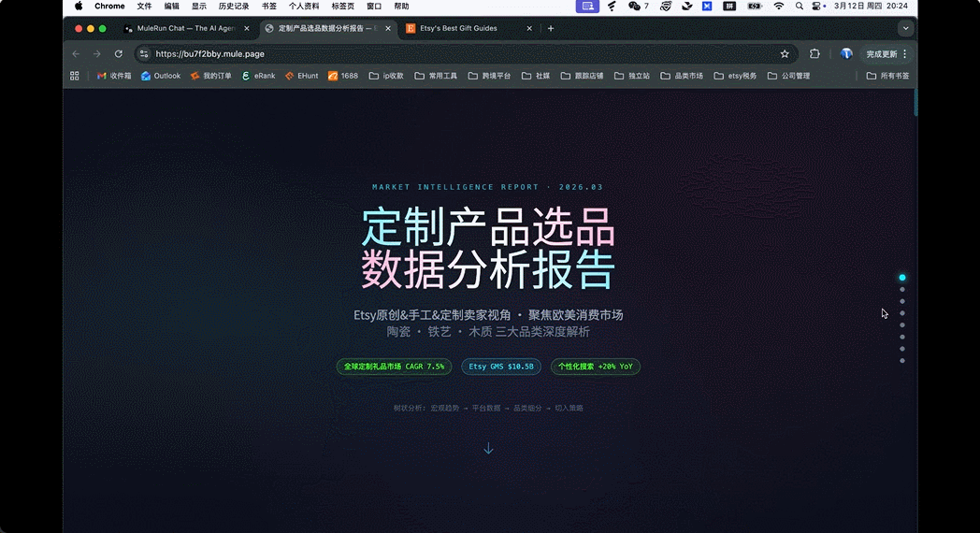Close the MuleRun Chat tab
980x533 pixels.
pos(246,28)
